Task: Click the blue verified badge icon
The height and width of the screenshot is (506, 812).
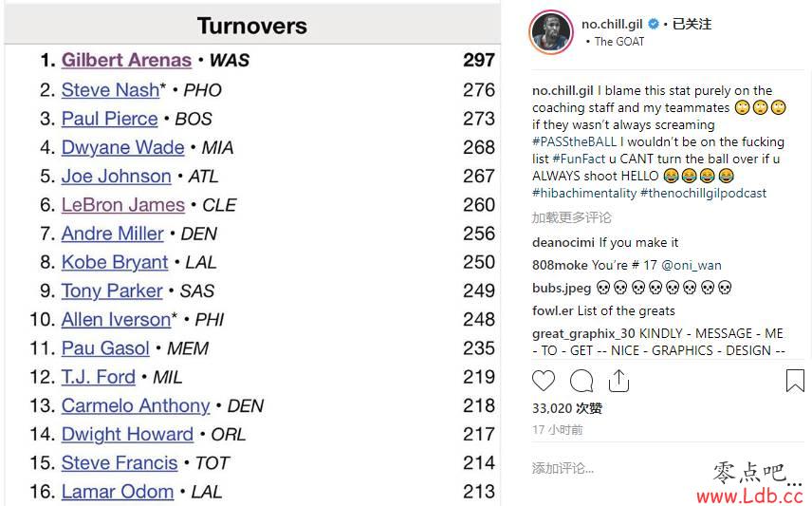Action: coord(654,24)
